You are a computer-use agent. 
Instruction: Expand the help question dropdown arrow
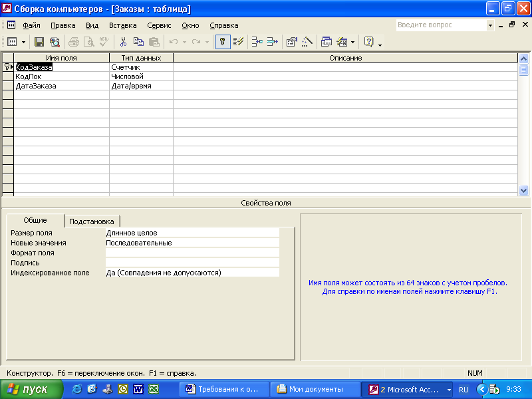(x=490, y=25)
